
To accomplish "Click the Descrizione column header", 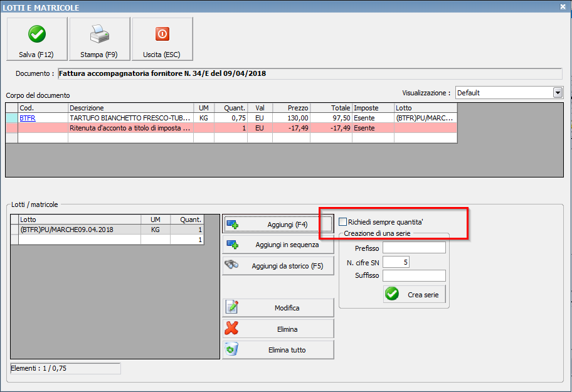I will (130, 108).
